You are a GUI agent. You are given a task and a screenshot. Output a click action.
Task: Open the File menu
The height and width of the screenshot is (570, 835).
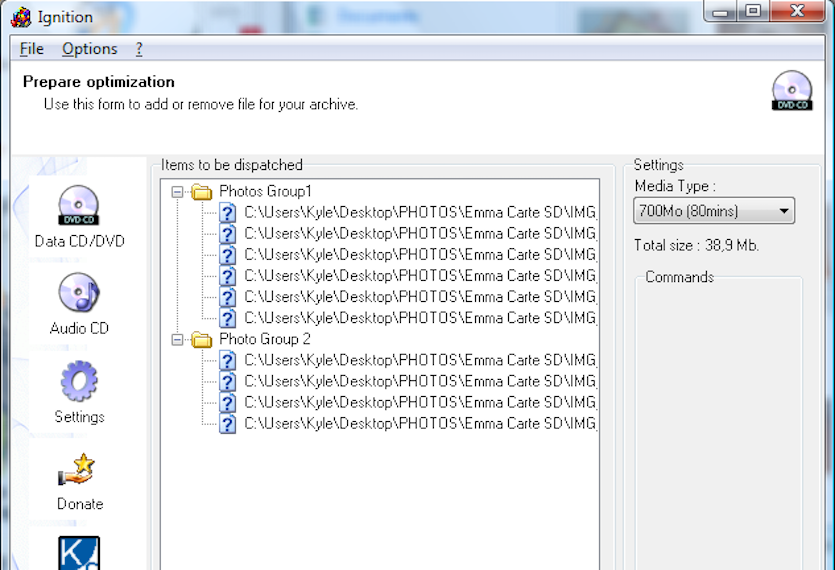pyautogui.click(x=31, y=49)
